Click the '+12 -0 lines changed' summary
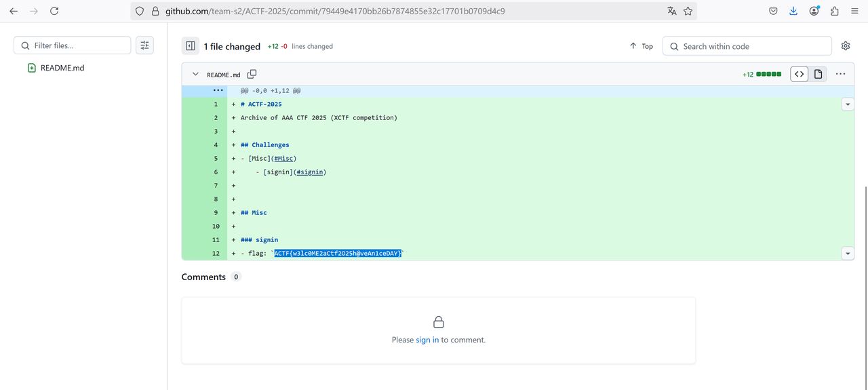 tap(300, 46)
